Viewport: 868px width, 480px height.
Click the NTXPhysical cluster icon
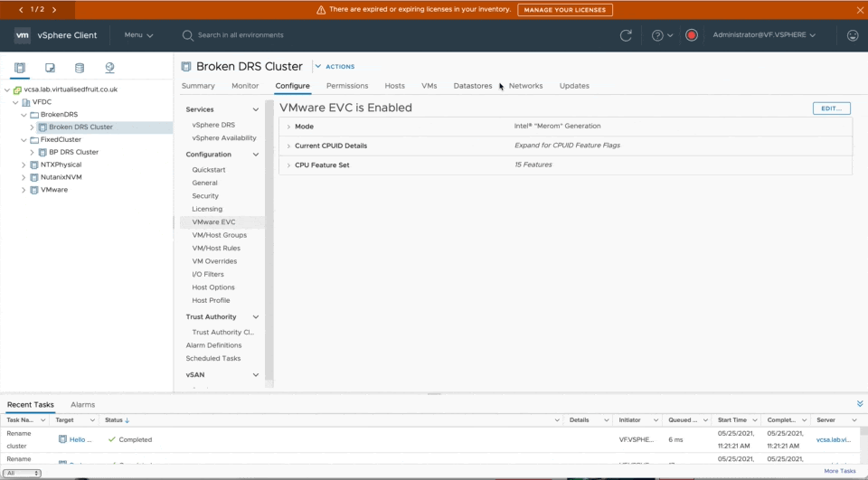[34, 165]
